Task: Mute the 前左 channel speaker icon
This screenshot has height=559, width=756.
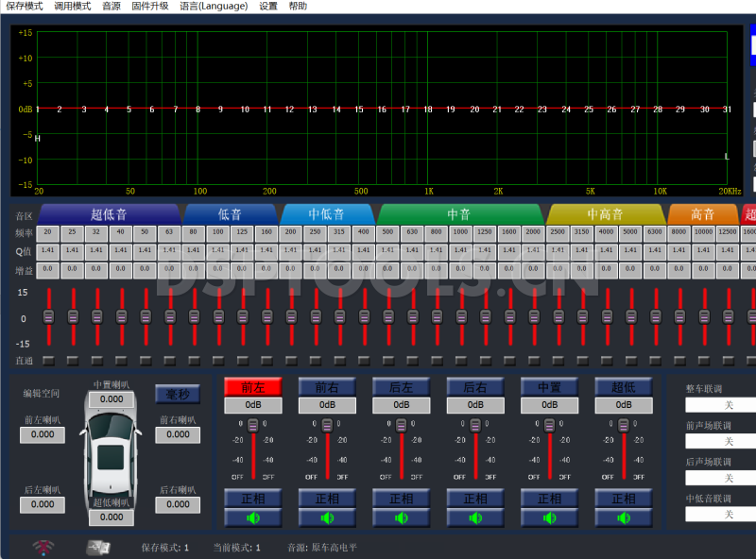Action: (x=251, y=516)
